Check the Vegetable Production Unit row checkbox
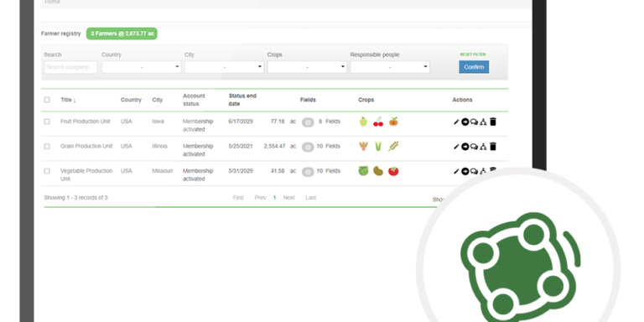Viewport: 644px width, 322px height. click(47, 171)
